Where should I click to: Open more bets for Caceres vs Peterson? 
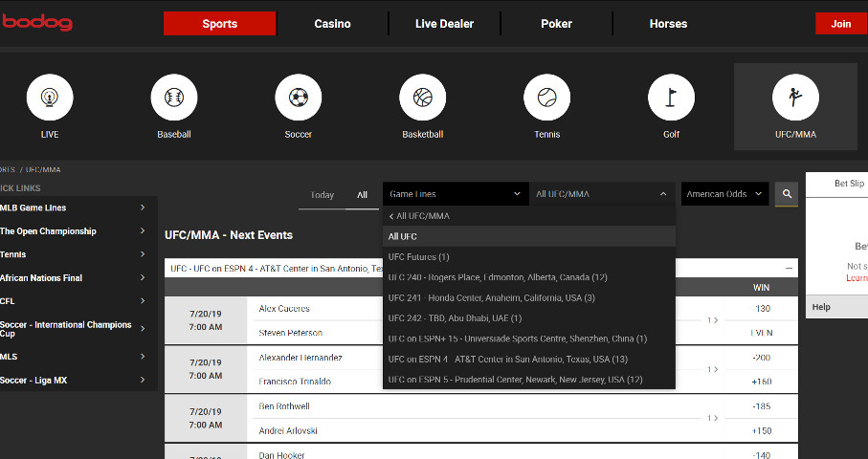coord(712,320)
